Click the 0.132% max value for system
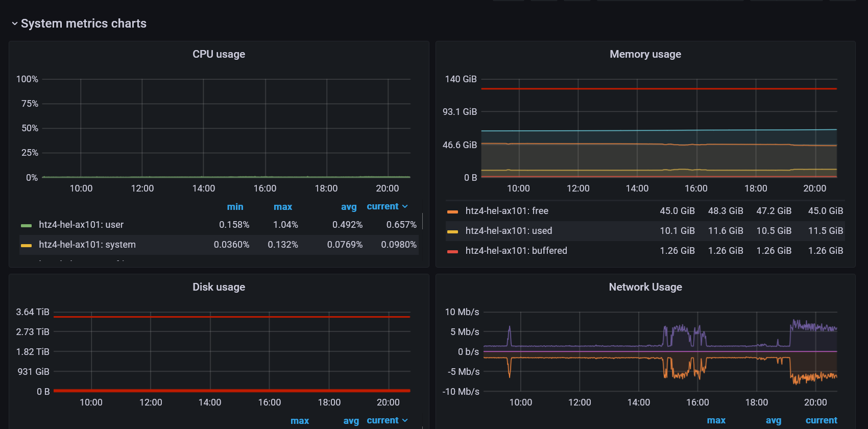This screenshot has width=868, height=429. (x=283, y=245)
